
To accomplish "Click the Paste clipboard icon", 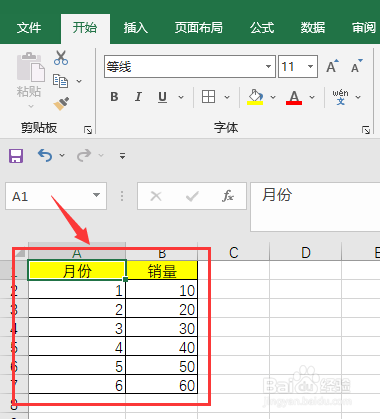I will click(x=31, y=67).
